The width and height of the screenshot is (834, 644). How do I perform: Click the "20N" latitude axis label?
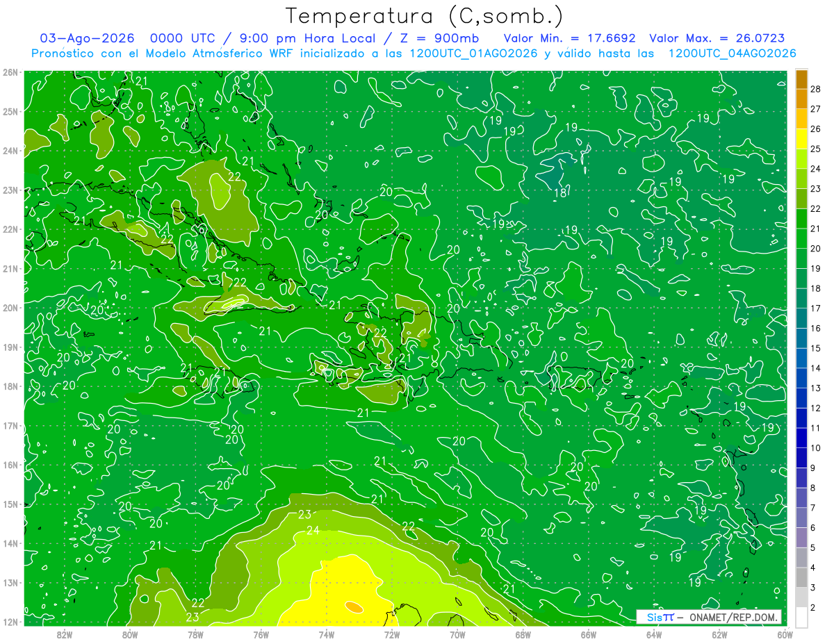[10, 308]
